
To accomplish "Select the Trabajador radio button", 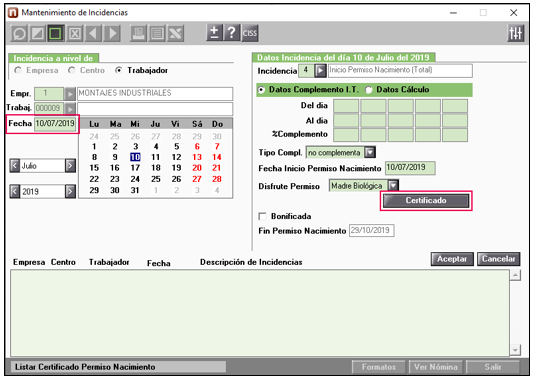I will click(119, 70).
